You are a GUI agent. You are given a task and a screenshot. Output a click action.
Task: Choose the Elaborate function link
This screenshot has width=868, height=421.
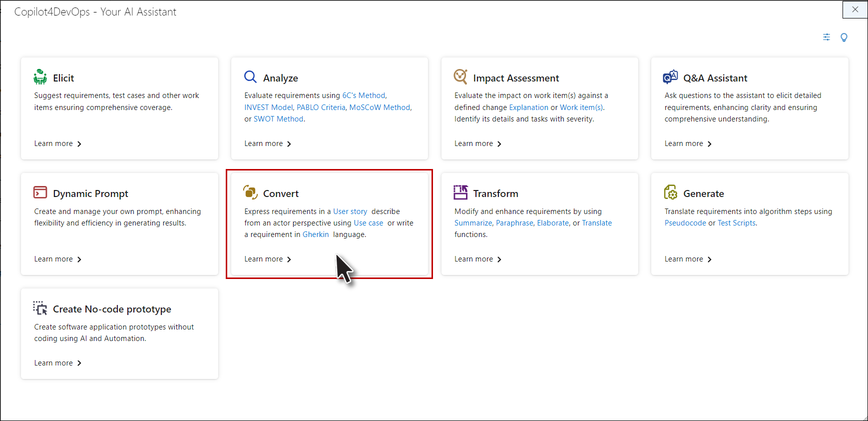[x=553, y=223]
